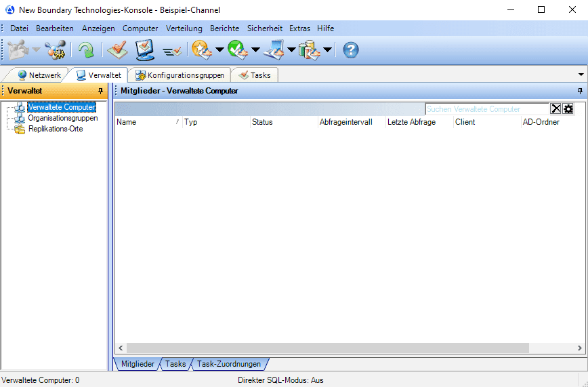Switch to the Task-Zuordnungen bottom tab
This screenshot has width=588, height=387.
click(x=228, y=364)
